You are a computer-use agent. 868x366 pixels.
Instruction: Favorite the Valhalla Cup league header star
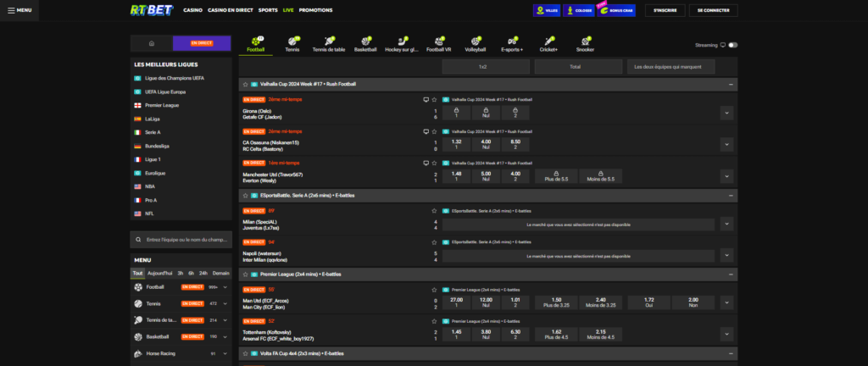[245, 85]
